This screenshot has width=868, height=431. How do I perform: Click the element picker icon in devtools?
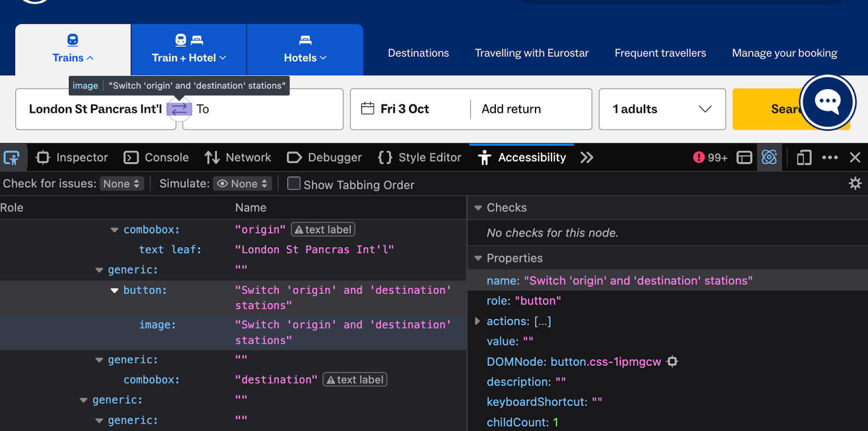pyautogui.click(x=11, y=158)
